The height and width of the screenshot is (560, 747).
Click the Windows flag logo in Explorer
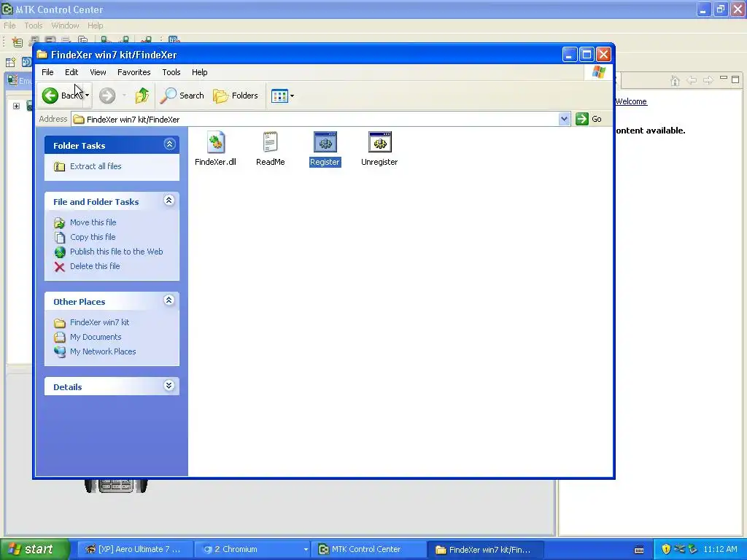click(x=599, y=72)
